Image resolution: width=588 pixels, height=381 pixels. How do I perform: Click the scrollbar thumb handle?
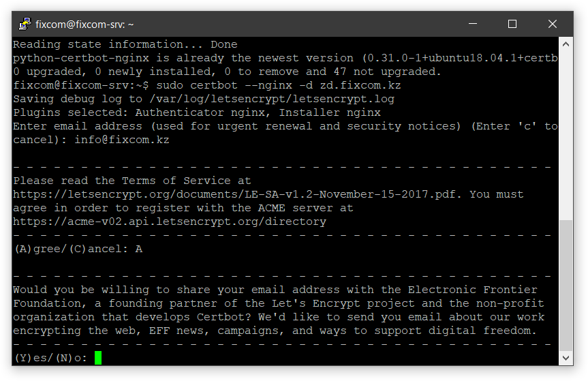coord(566,286)
